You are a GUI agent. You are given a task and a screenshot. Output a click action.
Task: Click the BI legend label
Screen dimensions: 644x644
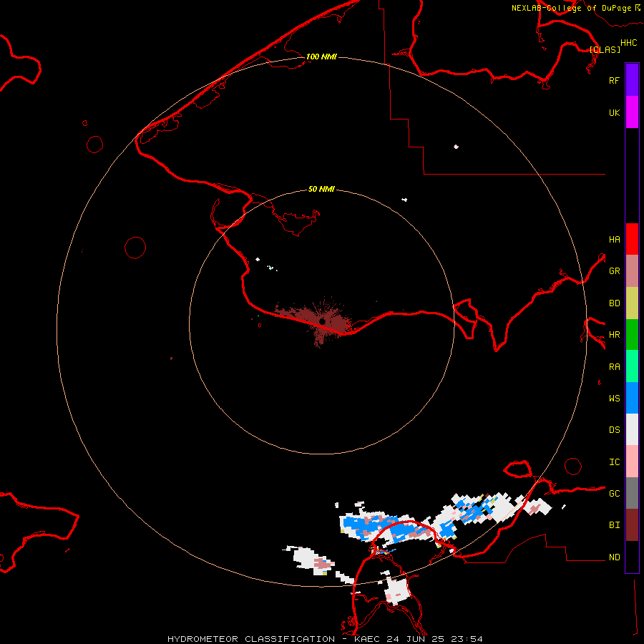point(614,525)
